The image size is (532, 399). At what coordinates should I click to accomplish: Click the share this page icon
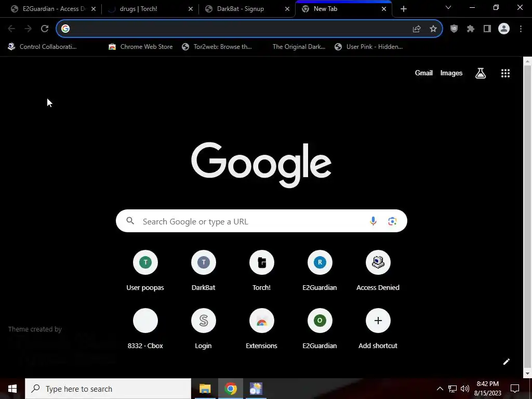tap(417, 29)
